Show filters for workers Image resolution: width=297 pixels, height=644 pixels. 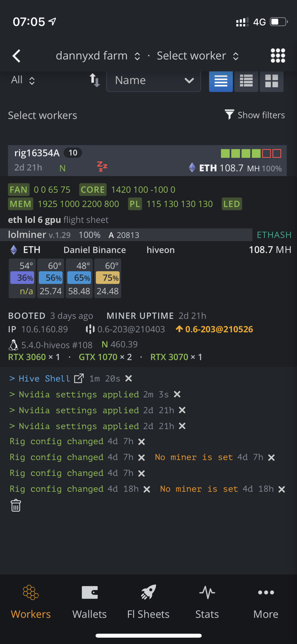255,115
